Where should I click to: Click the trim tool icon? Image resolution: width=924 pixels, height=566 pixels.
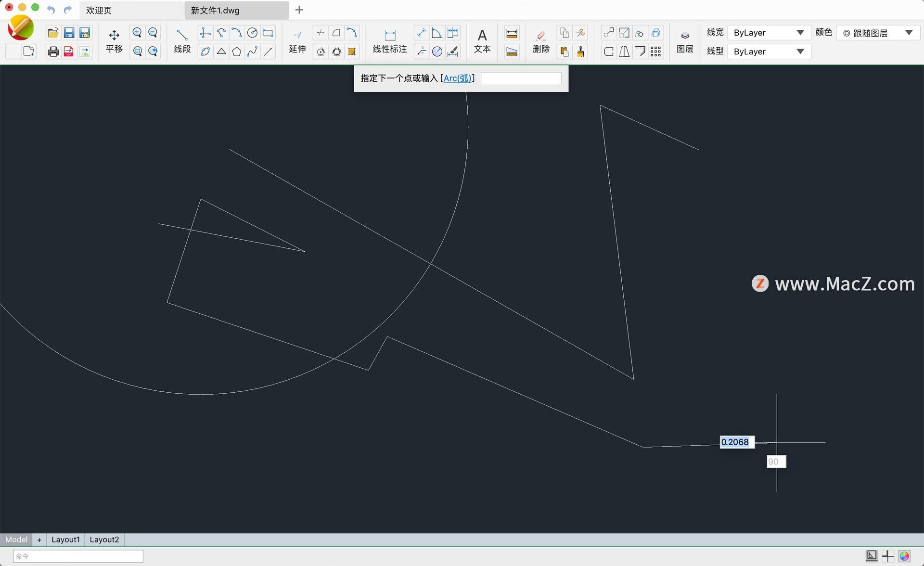coord(321,33)
